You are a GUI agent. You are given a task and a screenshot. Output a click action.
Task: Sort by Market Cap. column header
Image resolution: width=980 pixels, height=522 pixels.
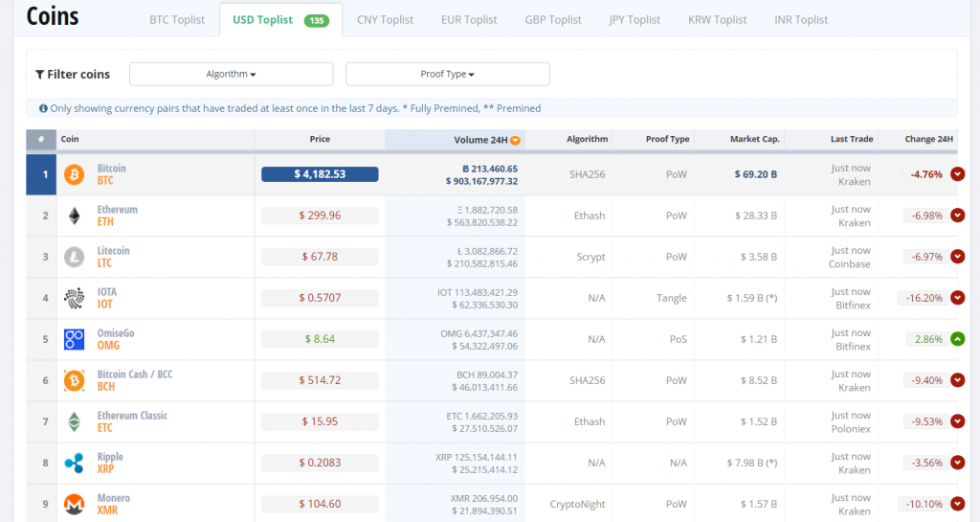[754, 140]
